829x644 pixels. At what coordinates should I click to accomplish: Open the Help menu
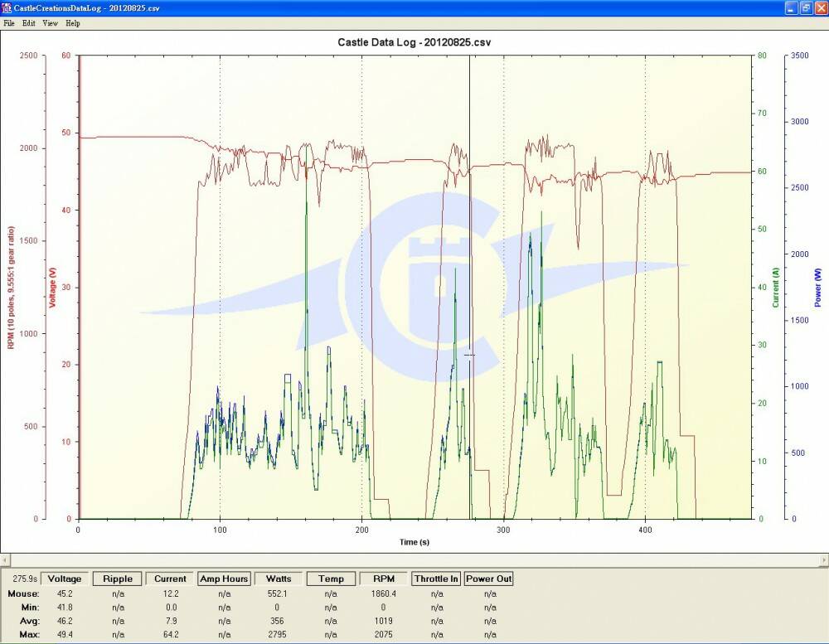pyautogui.click(x=73, y=23)
